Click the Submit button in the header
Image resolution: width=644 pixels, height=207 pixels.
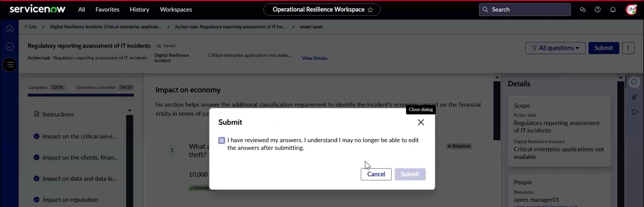click(x=604, y=48)
